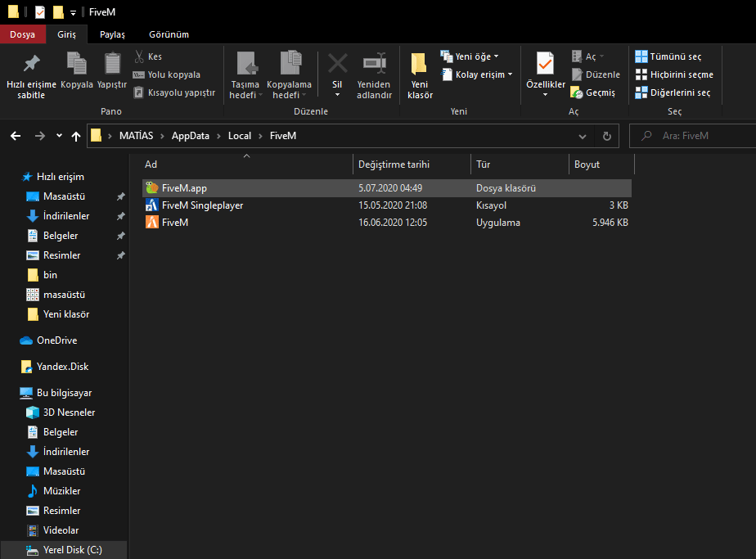Refresh the folder with the reload icon

607,136
